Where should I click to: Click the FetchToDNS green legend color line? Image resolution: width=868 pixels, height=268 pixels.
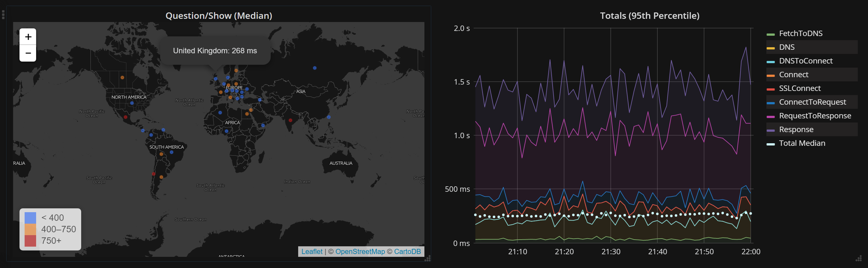point(771,34)
